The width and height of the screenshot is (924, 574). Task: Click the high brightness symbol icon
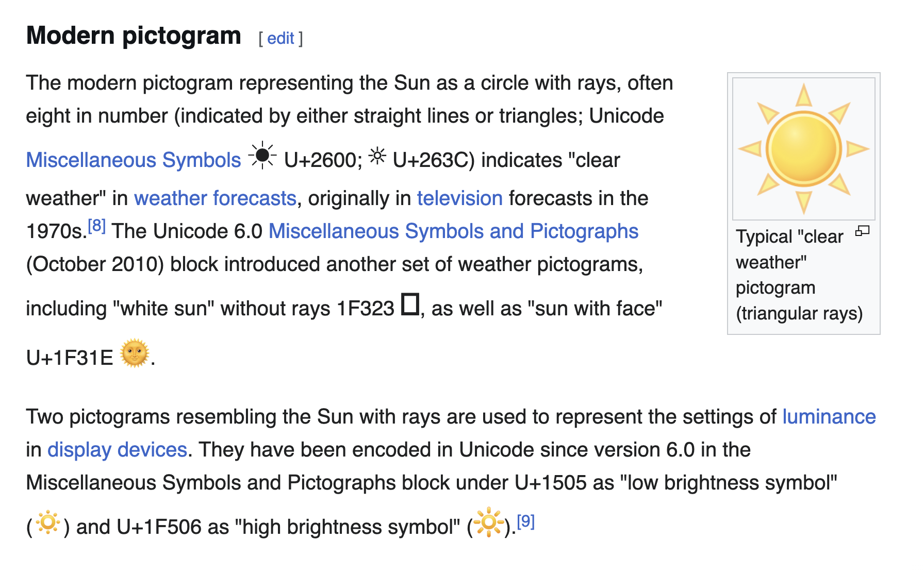coord(488,522)
